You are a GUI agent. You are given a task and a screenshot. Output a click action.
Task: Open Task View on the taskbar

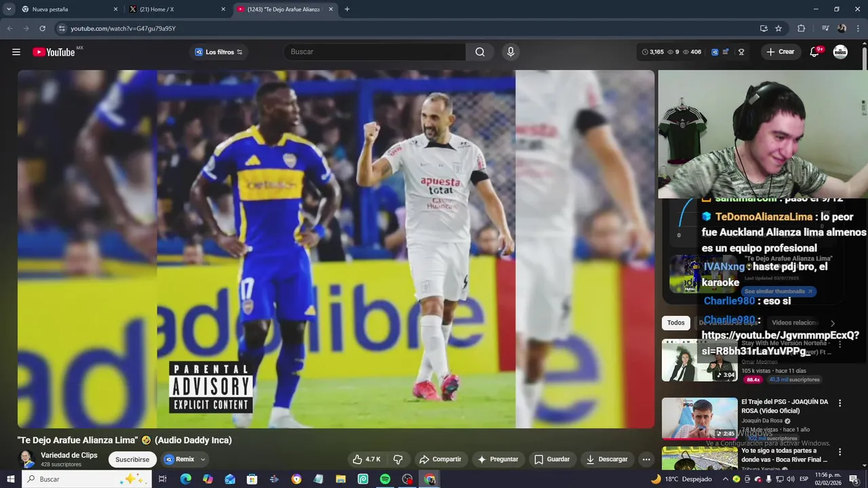pos(163,479)
